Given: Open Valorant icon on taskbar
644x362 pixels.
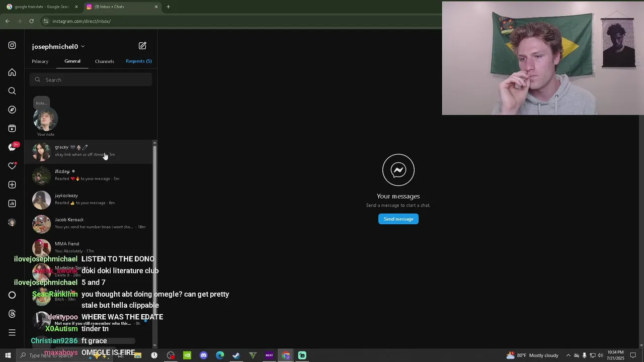Looking at the screenshot, I should point(253,355).
